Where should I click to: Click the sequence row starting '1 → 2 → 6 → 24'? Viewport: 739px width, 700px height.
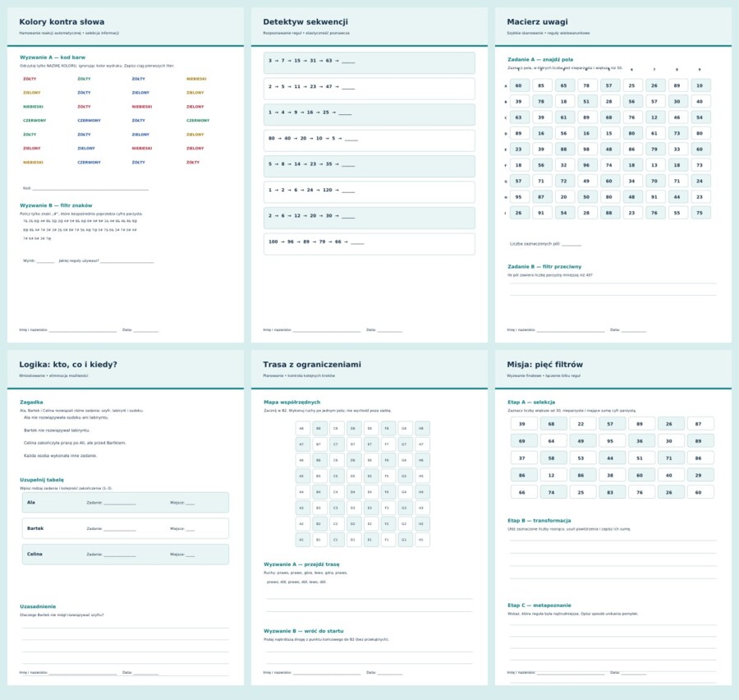tap(369, 192)
